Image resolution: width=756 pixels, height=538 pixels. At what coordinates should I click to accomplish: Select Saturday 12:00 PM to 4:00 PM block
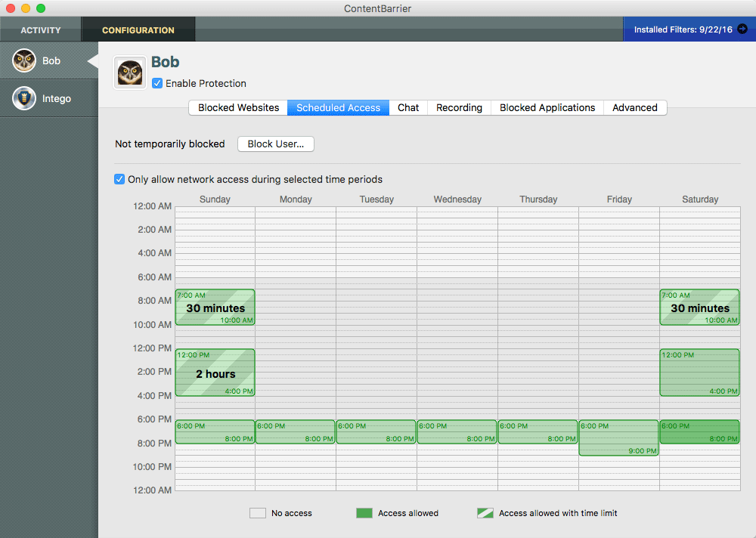(x=699, y=373)
